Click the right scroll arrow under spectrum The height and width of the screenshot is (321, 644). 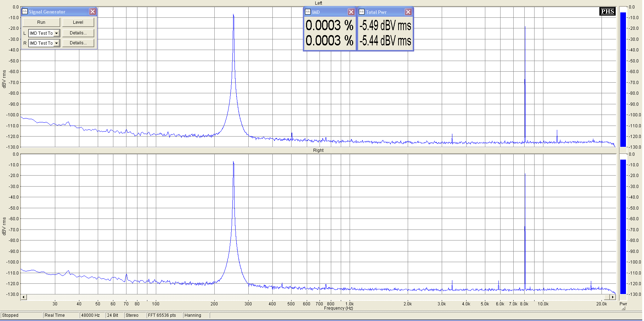612,297
